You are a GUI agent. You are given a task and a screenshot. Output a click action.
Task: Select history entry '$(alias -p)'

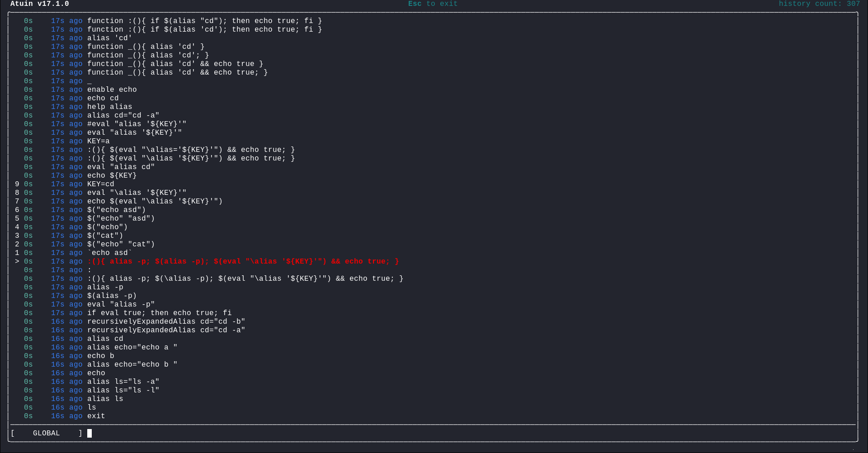tap(112, 296)
